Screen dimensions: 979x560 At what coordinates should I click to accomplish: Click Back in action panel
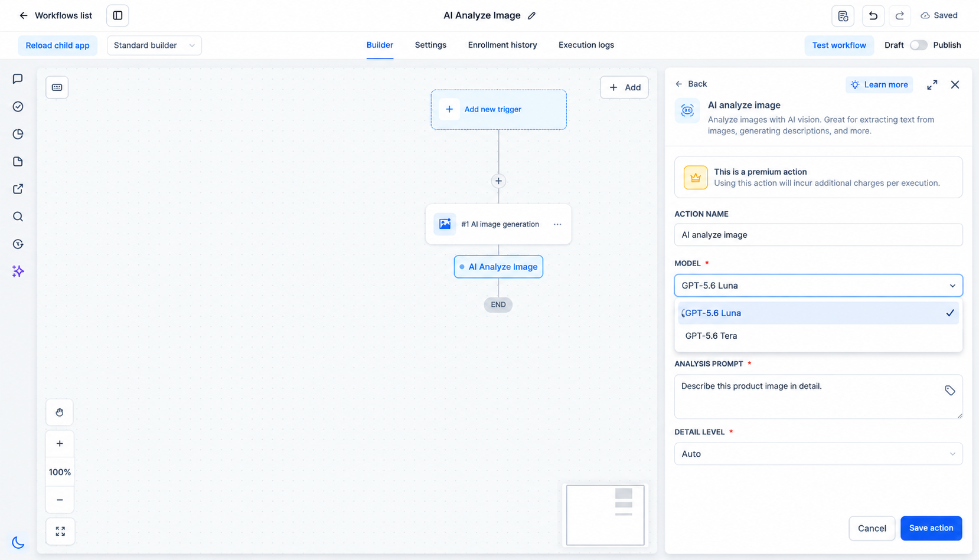point(691,84)
